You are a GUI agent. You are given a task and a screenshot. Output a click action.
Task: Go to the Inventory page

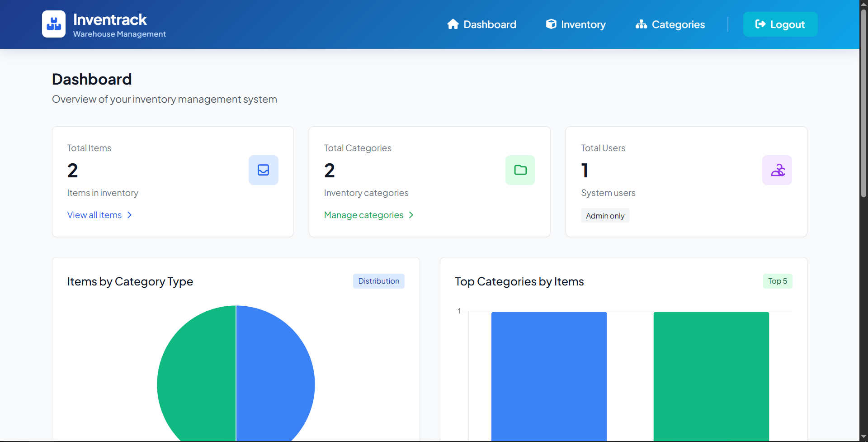click(x=576, y=24)
